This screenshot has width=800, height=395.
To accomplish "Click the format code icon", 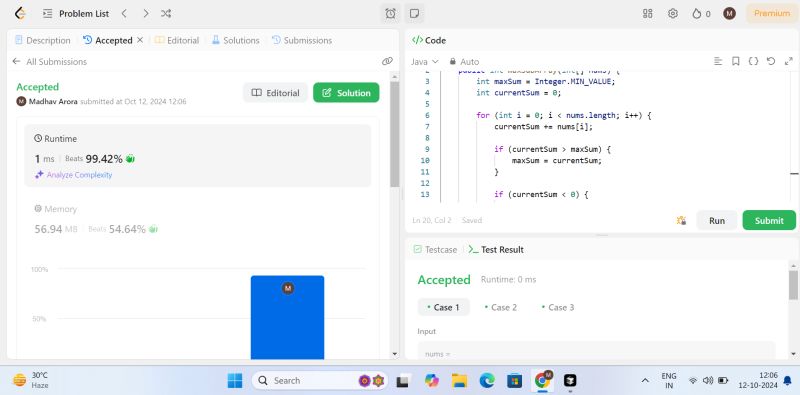I will coord(718,61).
